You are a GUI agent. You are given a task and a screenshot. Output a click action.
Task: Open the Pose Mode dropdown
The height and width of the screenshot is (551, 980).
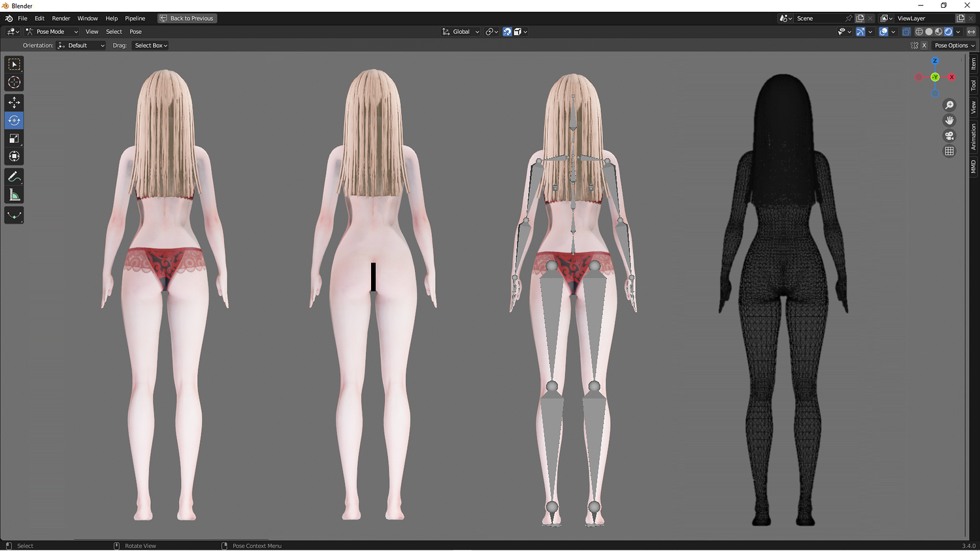52,31
